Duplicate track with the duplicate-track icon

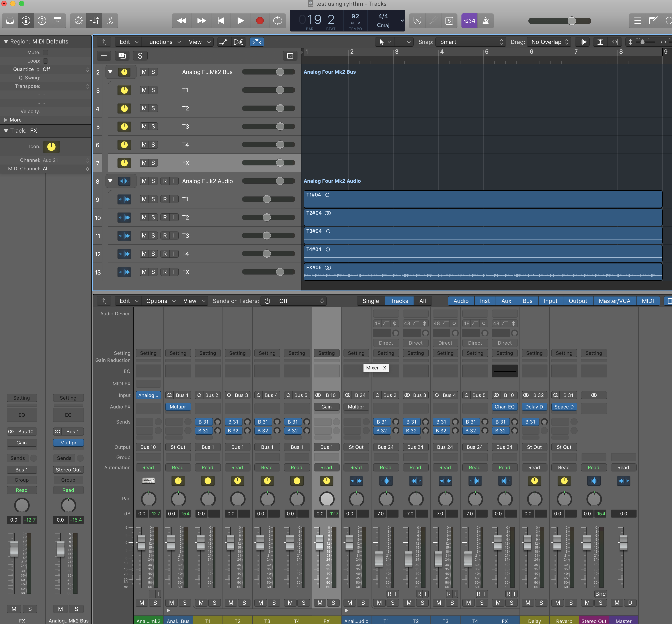pyautogui.click(x=122, y=56)
